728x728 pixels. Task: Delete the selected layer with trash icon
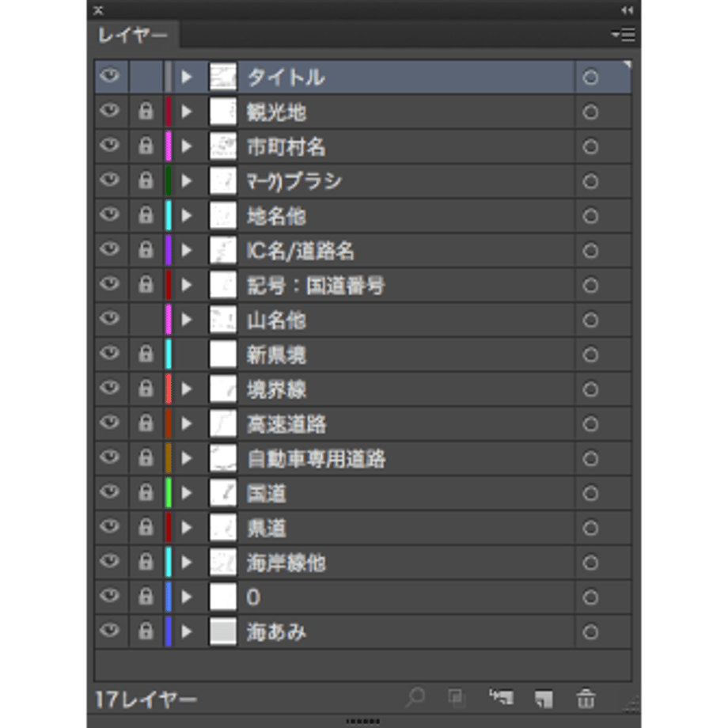[x=586, y=698]
